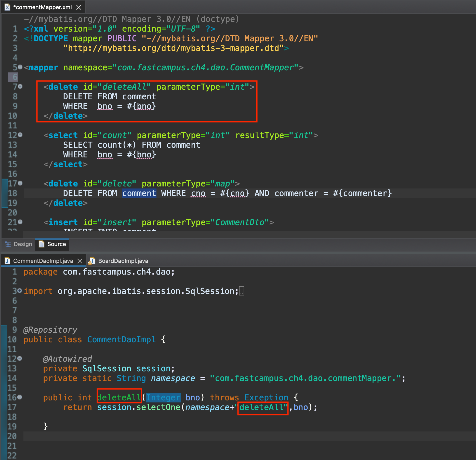Image resolution: width=476 pixels, height=460 pixels.
Task: Switch to the Source view tab
Action: pos(52,244)
